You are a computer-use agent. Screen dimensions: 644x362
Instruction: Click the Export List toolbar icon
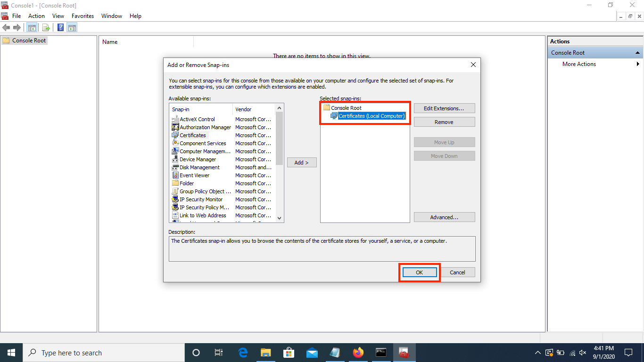point(46,28)
